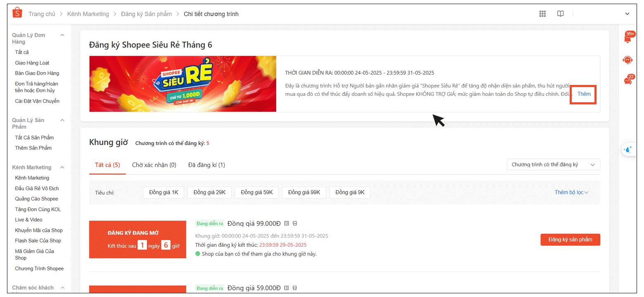644x297 pixels.
Task: Open Chương Trình Shopee in sidebar
Action: click(39, 269)
